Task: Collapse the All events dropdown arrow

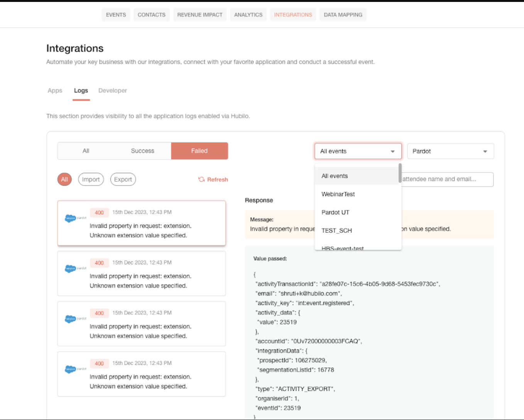Action: click(x=393, y=152)
